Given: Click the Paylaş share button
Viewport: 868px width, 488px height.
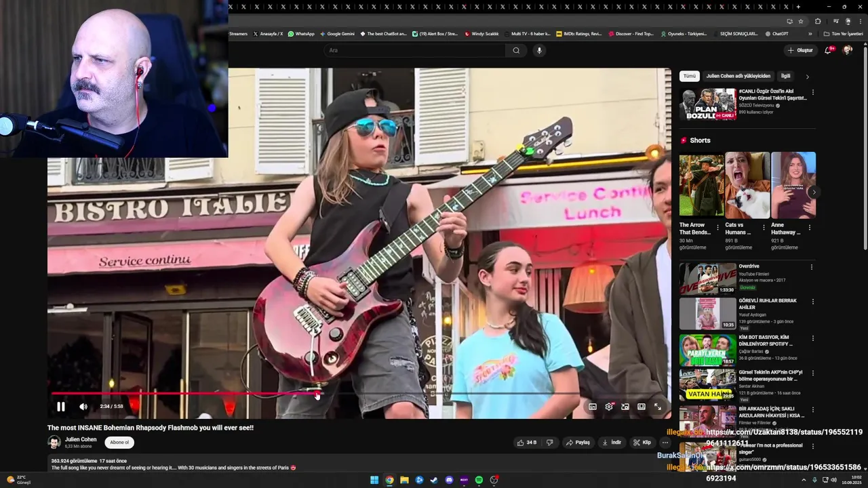Looking at the screenshot, I should click(578, 443).
